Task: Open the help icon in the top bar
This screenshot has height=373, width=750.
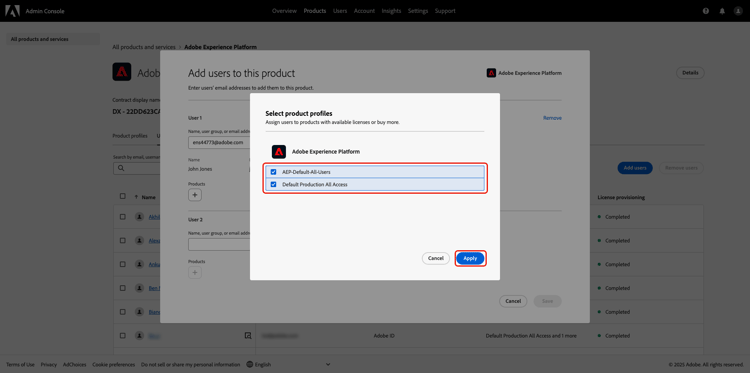Action: [x=706, y=11]
